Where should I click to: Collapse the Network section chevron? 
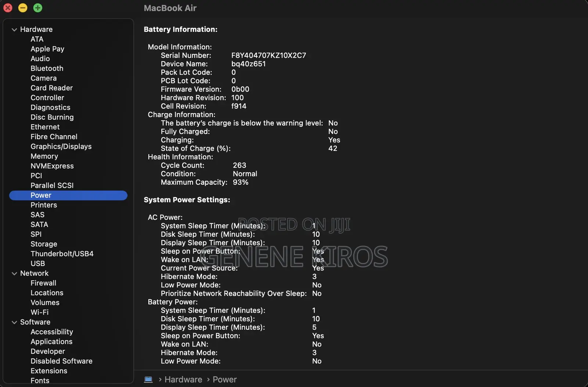[14, 274]
